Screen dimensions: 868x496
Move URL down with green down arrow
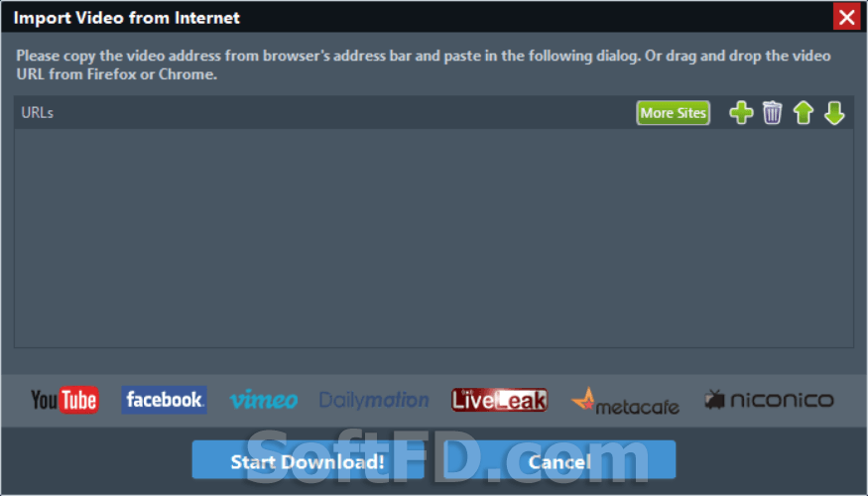(834, 113)
